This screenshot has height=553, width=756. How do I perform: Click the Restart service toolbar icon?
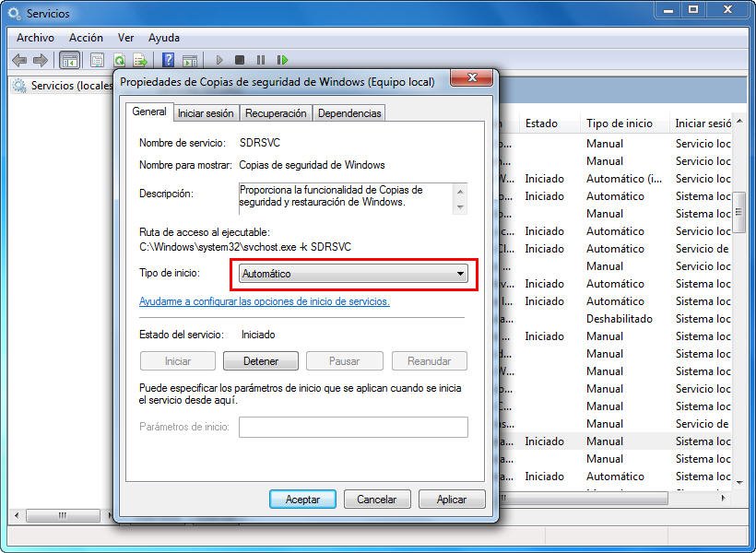coord(282,60)
